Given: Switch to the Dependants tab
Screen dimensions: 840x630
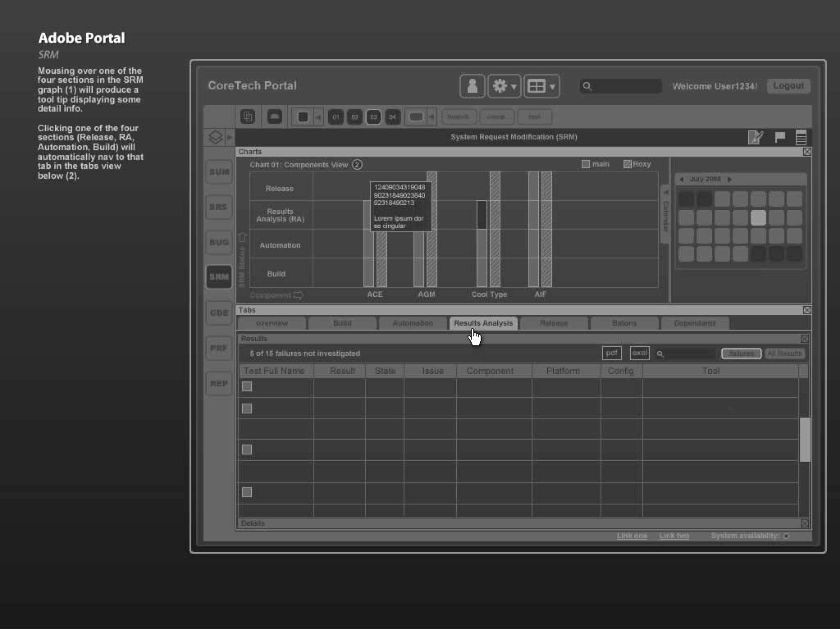Looking at the screenshot, I should tap(695, 323).
